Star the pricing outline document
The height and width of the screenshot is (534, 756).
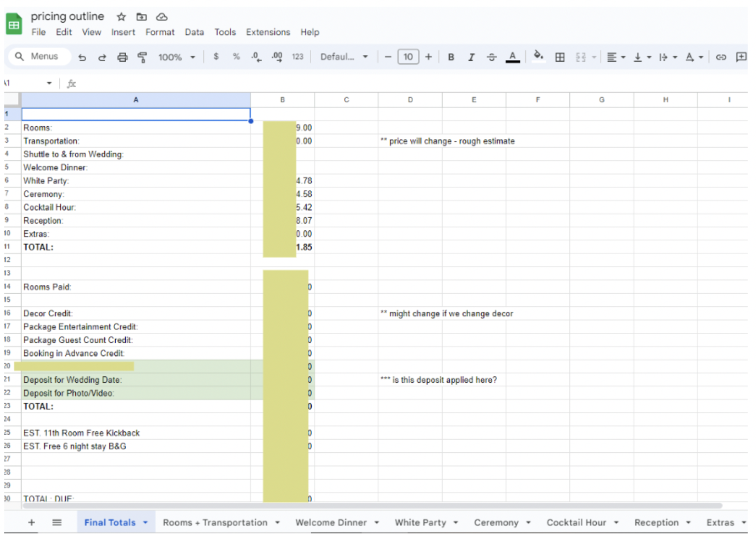(121, 17)
